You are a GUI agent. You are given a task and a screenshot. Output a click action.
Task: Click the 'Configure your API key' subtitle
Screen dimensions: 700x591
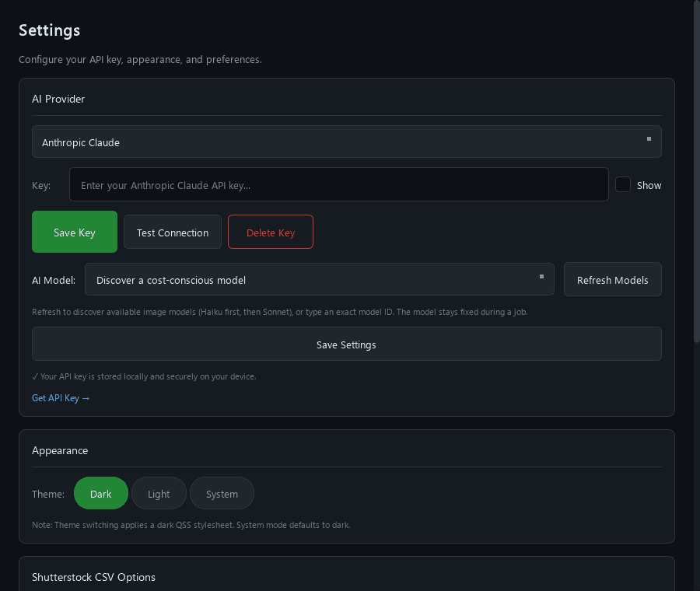coord(140,59)
